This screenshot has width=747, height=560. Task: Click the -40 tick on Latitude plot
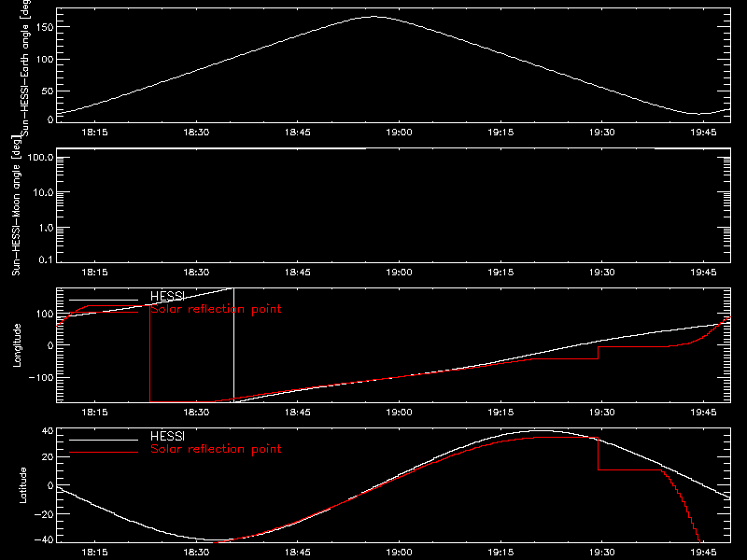44,539
